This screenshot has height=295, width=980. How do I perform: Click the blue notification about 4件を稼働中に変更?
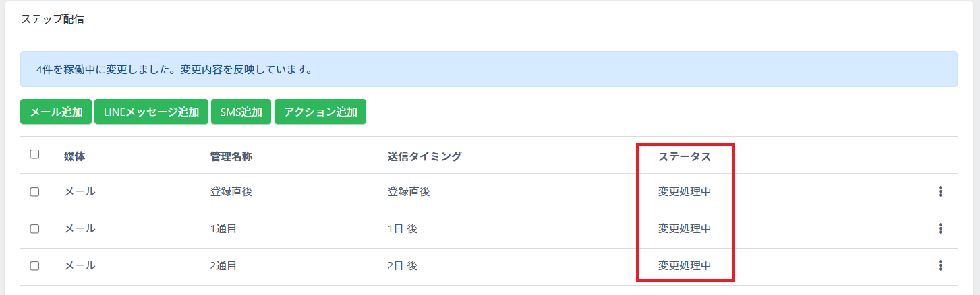point(488,69)
